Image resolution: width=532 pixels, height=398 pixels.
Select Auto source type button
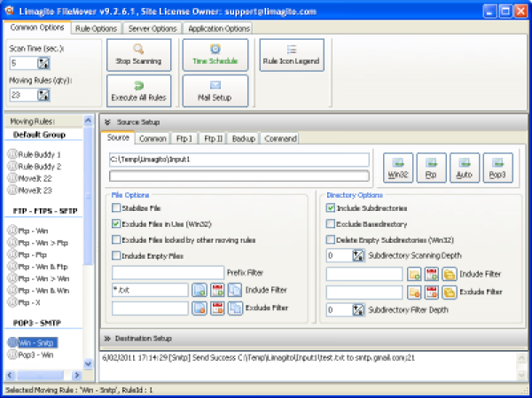(465, 168)
